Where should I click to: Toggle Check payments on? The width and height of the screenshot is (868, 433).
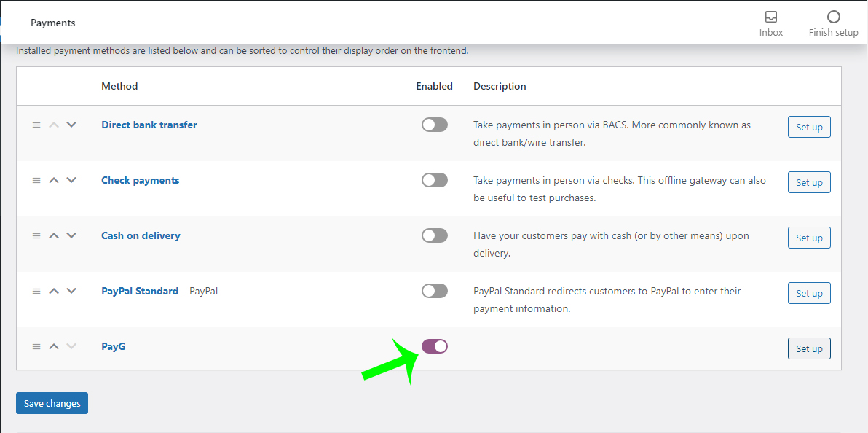(x=435, y=180)
